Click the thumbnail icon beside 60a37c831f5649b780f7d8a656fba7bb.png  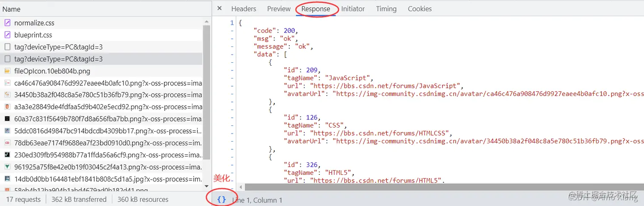click(x=8, y=119)
